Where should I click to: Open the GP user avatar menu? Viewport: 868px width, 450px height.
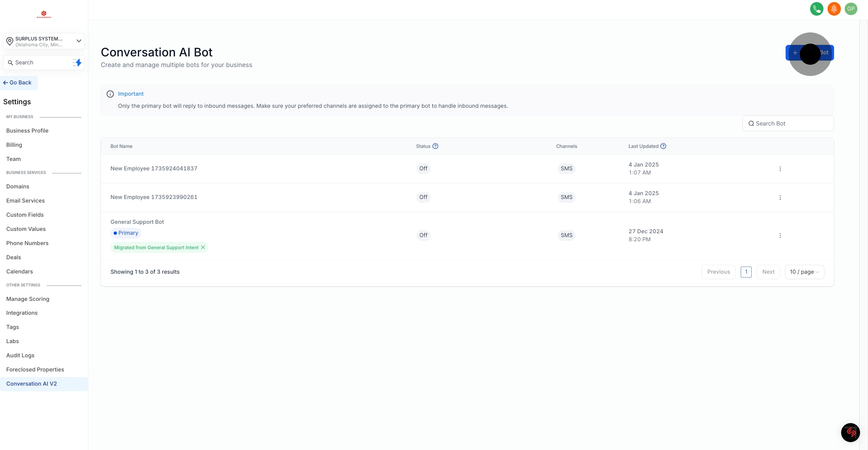[x=851, y=9]
